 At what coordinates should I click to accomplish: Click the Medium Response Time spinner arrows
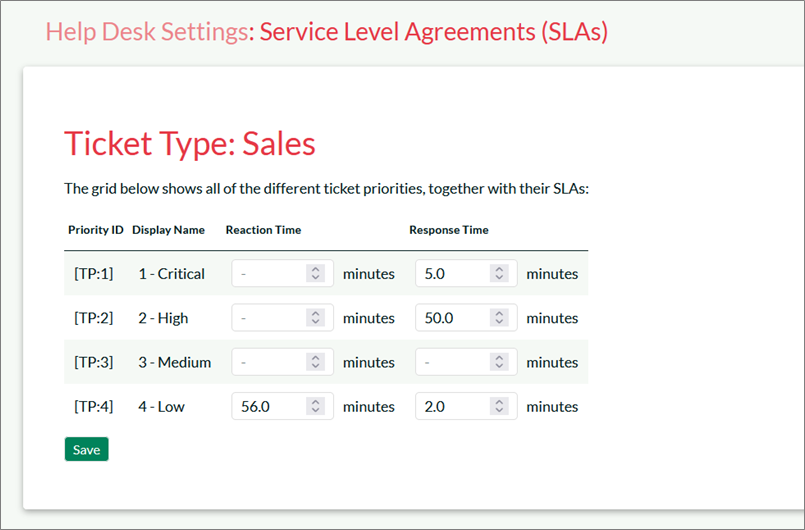499,362
